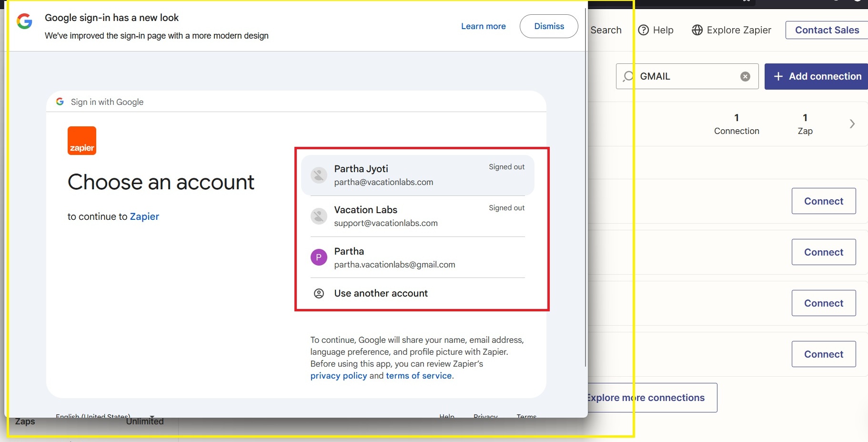Open Contact Sales
The width and height of the screenshot is (868, 442).
[827, 30]
